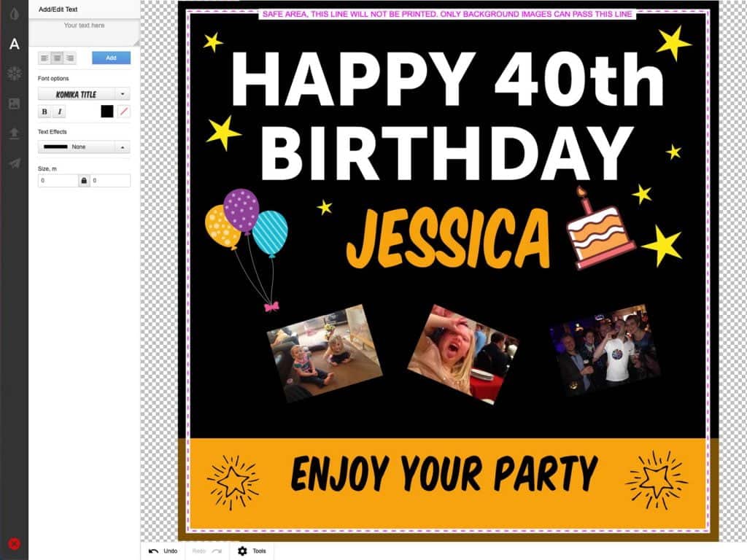This screenshot has height=560, width=747.
Task: Toggle the size aspect ratio lock
Action: click(84, 180)
